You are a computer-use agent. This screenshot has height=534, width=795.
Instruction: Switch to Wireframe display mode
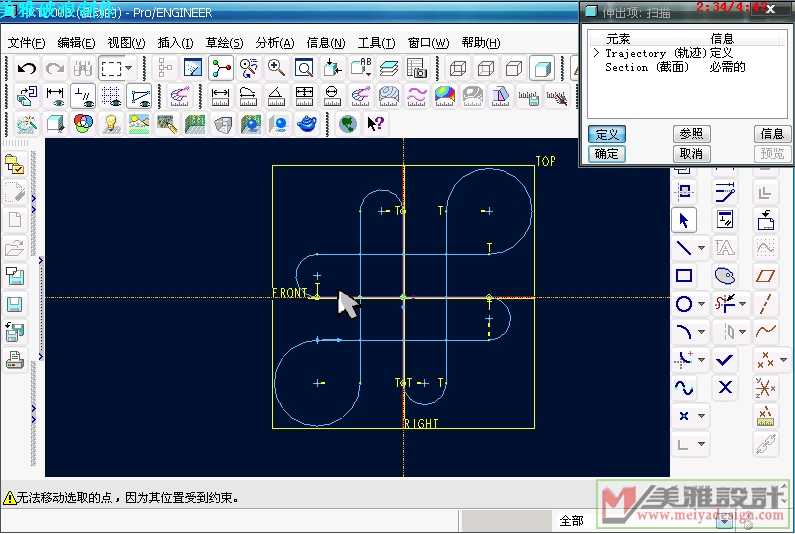(x=458, y=68)
